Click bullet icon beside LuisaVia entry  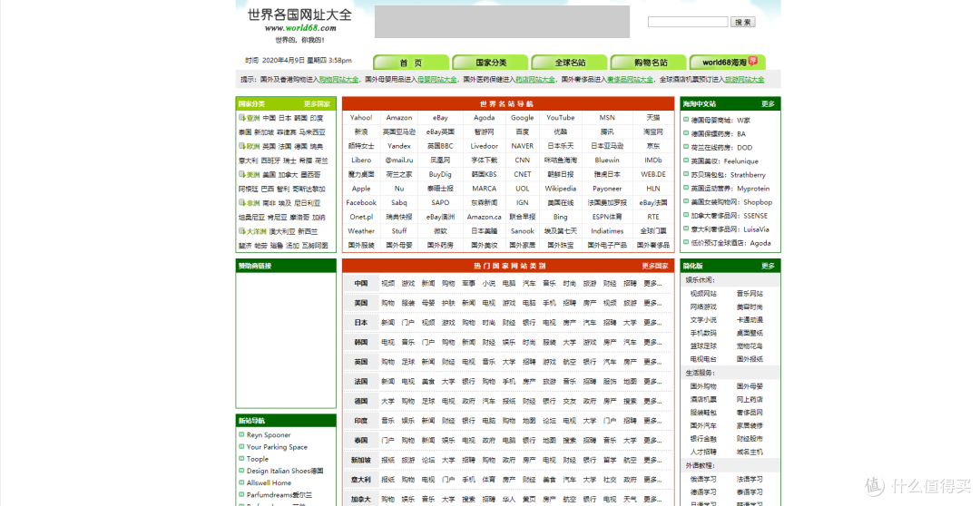pyautogui.click(x=686, y=229)
